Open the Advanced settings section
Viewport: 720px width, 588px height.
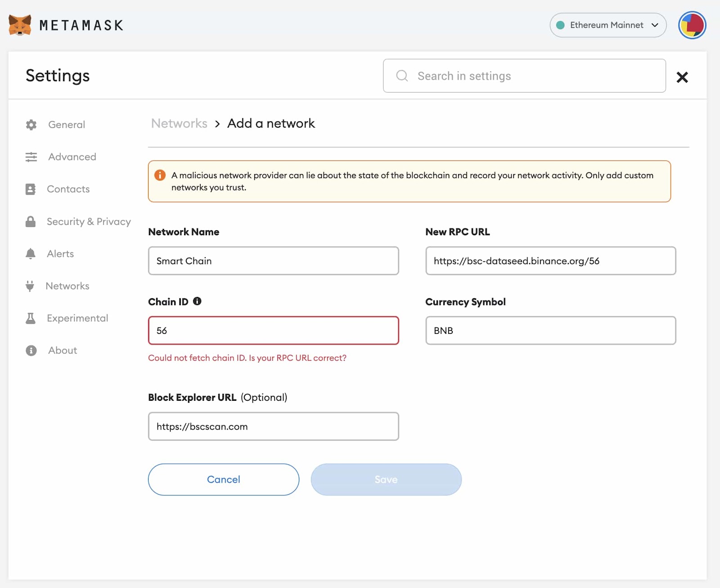(72, 157)
